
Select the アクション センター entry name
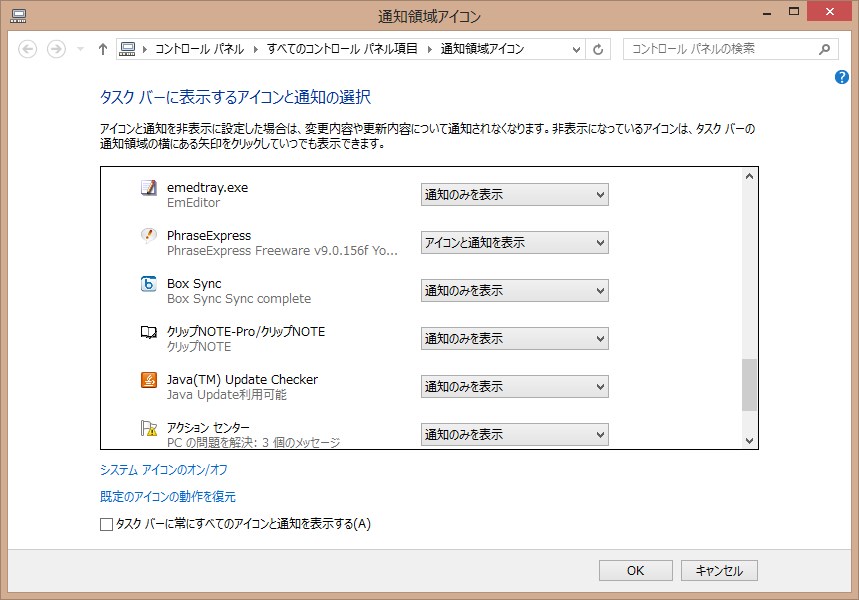pyautogui.click(x=208, y=428)
